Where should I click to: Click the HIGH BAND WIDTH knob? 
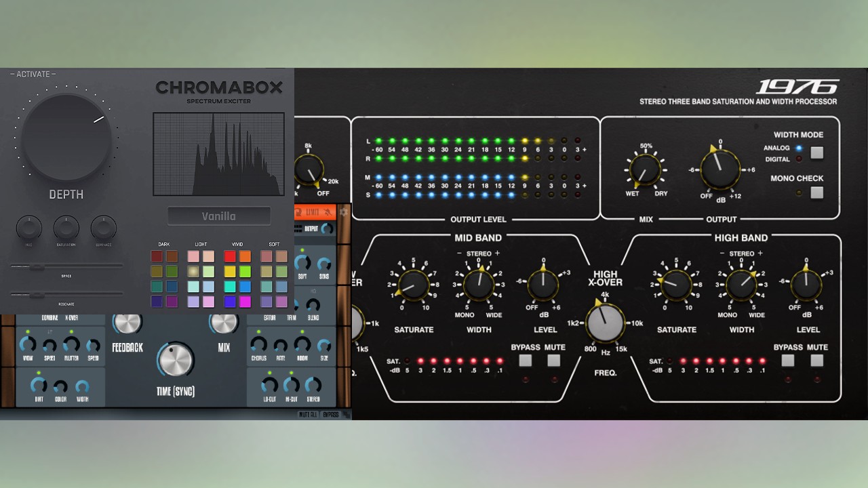point(741,285)
